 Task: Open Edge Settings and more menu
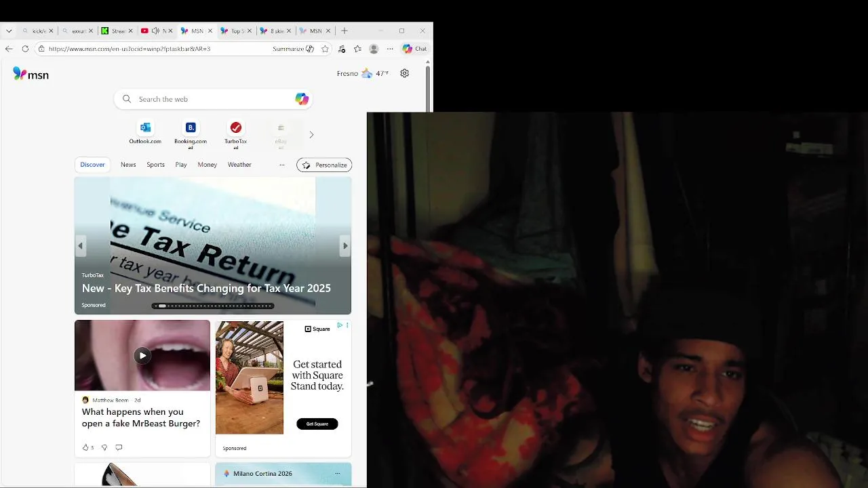(x=390, y=49)
